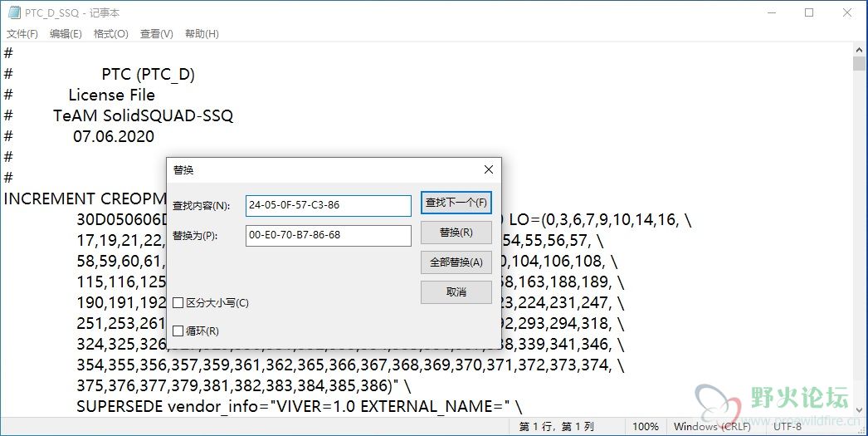The image size is (868, 436).
Task: Click the 第 1 行, 第 1 列 status text
Action: click(x=556, y=427)
